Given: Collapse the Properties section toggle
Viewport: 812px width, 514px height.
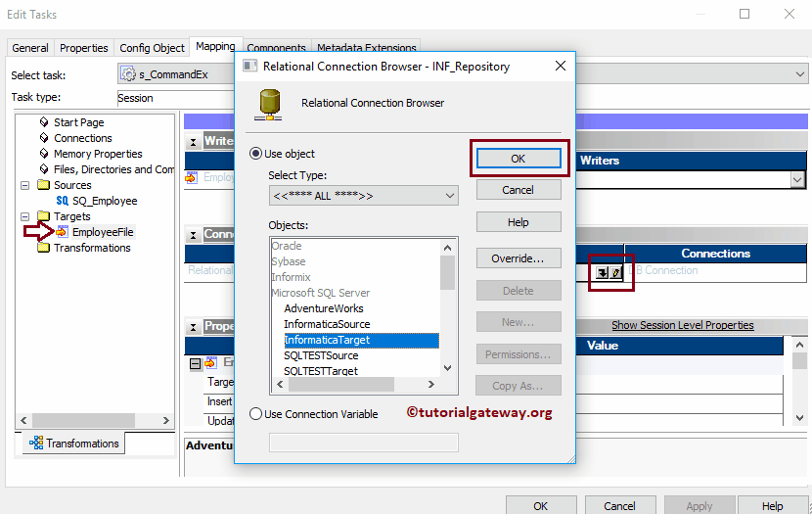Looking at the screenshot, I should tap(193, 327).
